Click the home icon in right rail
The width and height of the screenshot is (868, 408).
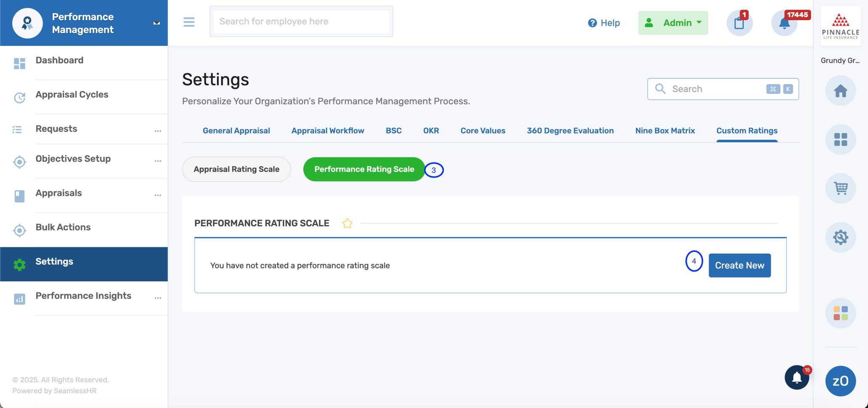[x=840, y=91]
